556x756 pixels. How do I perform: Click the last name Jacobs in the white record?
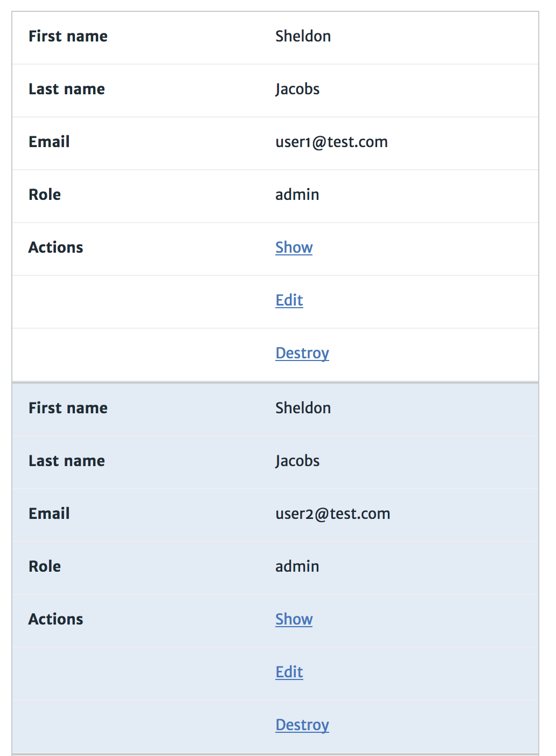pos(297,89)
